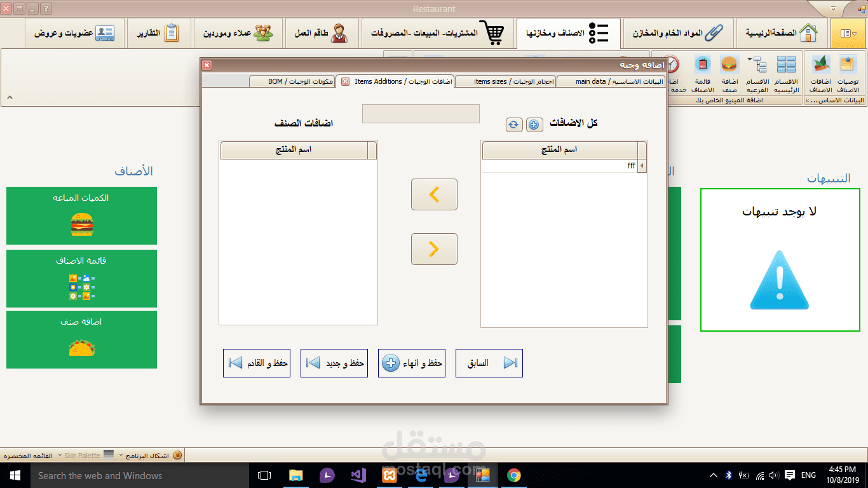The width and height of the screenshot is (868, 488).
Task: Click the السابق button
Action: coord(489,363)
